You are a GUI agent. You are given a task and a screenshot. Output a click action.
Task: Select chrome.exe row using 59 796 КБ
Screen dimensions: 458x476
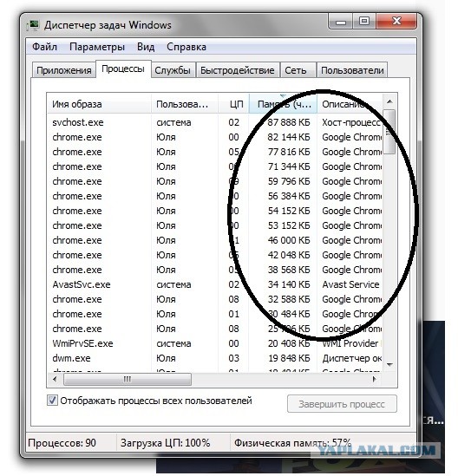tap(215, 181)
